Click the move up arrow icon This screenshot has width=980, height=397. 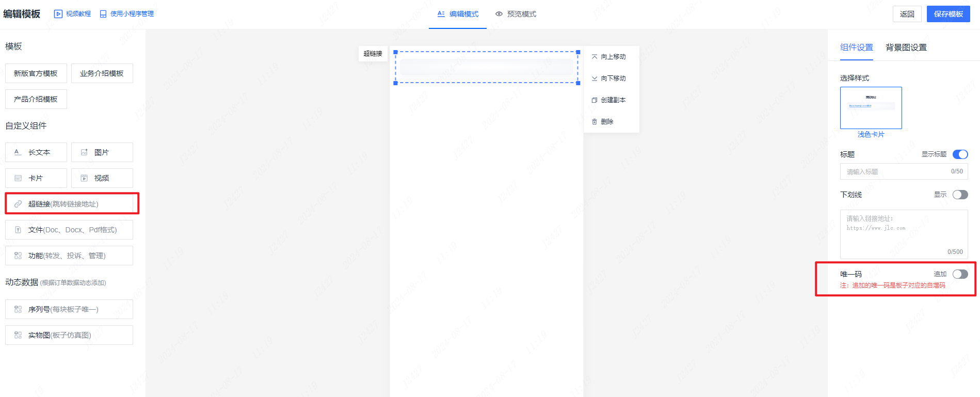[x=595, y=57]
